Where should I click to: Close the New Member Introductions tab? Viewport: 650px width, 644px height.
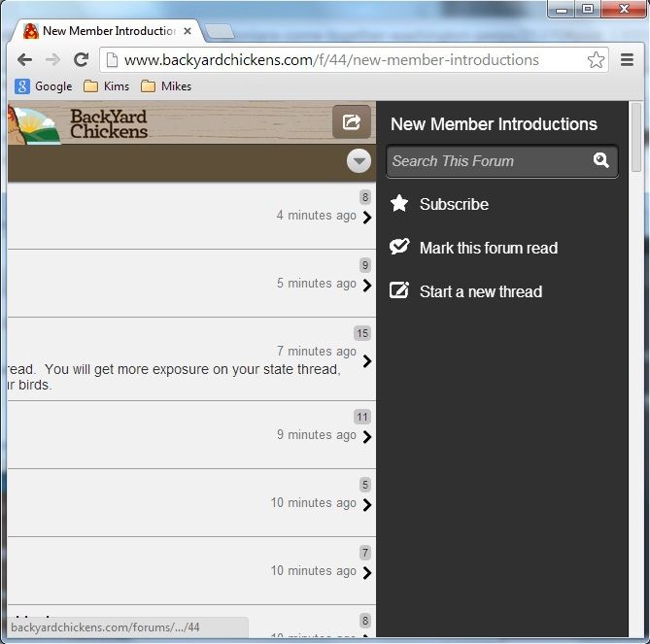point(188,31)
